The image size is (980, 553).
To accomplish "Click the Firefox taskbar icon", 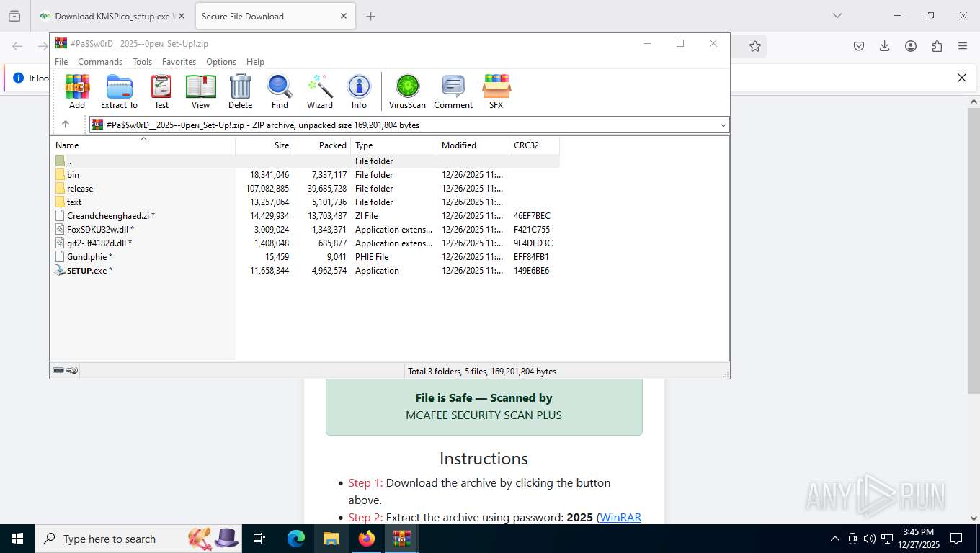I will coord(367,539).
